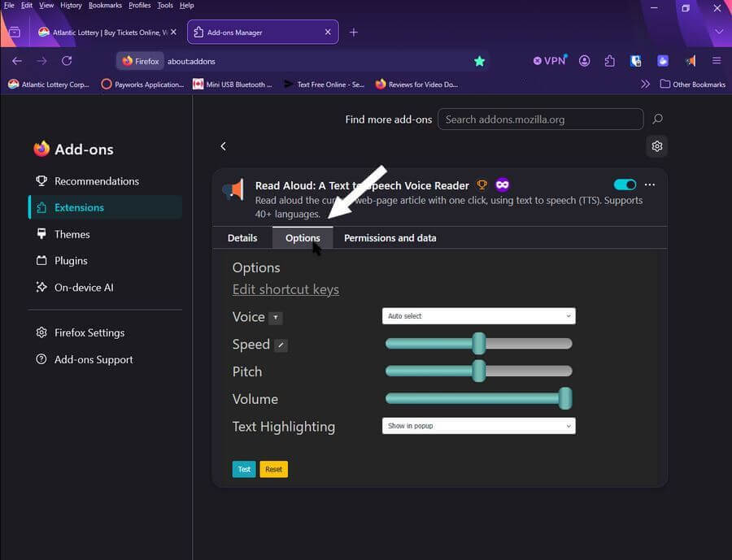The width and height of the screenshot is (732, 560).
Task: Open Themes in the sidebar
Action: pyautogui.click(x=105, y=234)
